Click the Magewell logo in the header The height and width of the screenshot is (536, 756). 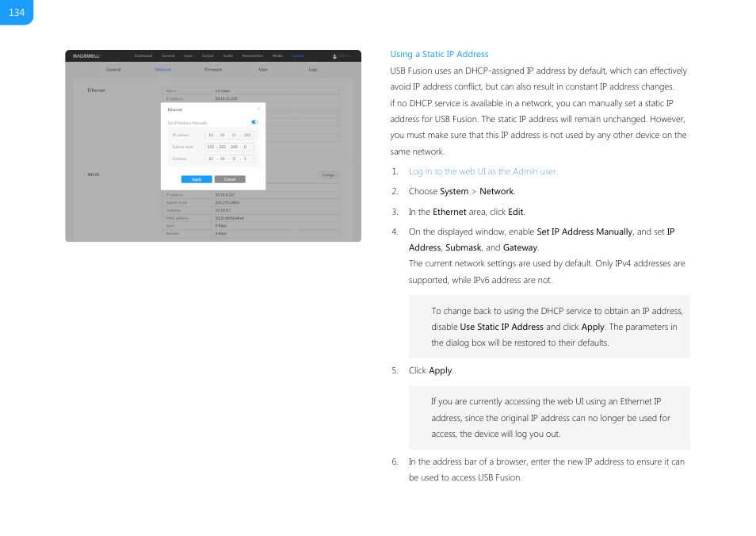click(86, 56)
